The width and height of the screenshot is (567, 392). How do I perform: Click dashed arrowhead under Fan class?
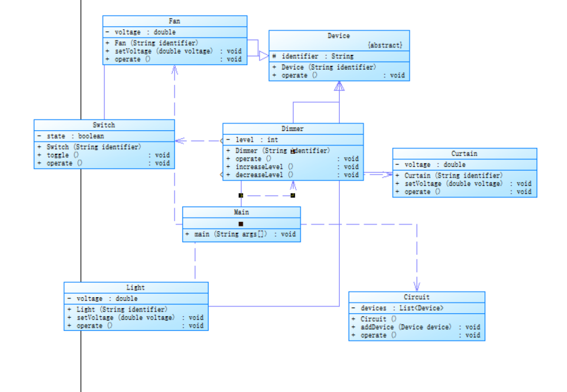[175, 71]
